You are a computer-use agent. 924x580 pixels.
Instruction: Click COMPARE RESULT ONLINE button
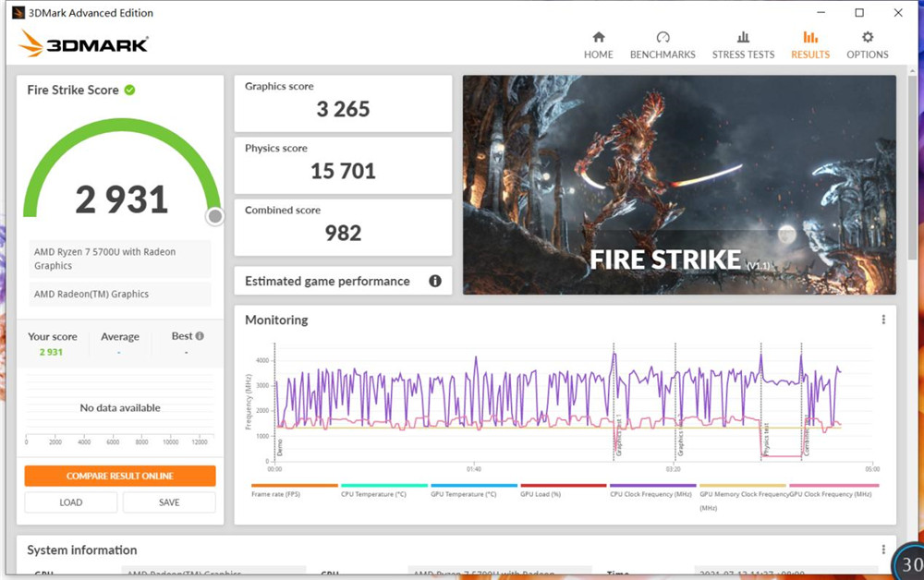[x=120, y=476]
